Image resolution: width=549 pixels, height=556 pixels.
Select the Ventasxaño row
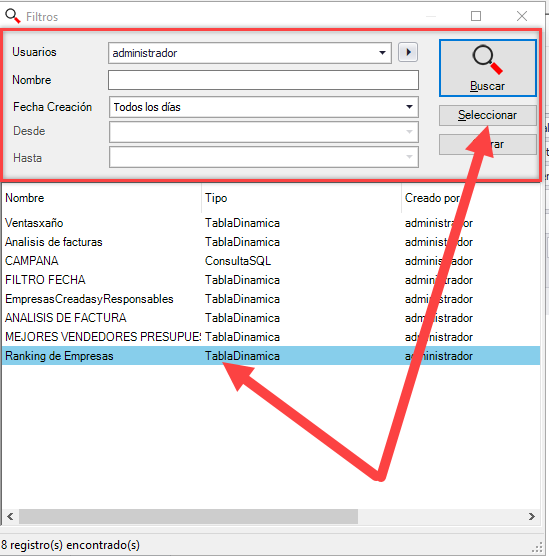(271, 223)
